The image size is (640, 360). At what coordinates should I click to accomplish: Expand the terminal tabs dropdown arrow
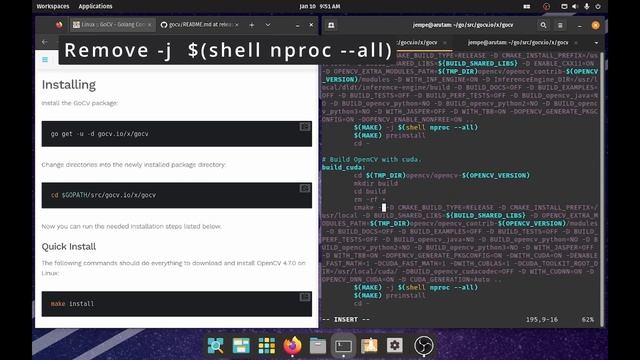596,42
